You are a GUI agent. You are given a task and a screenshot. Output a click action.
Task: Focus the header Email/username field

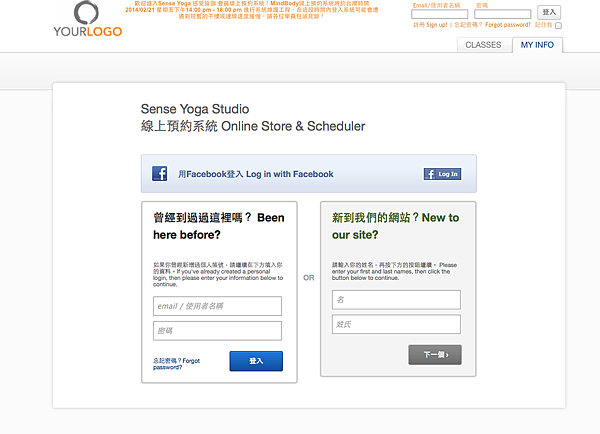click(x=439, y=14)
